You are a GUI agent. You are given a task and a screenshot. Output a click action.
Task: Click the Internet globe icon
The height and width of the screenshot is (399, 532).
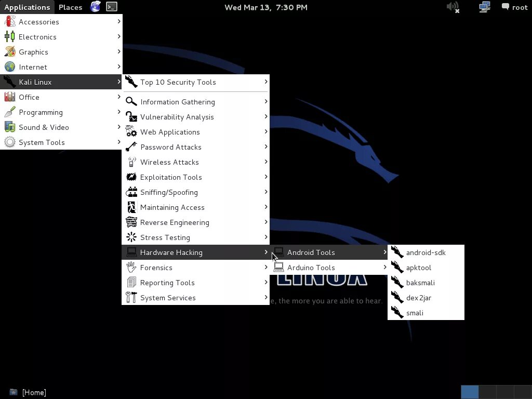pos(10,67)
